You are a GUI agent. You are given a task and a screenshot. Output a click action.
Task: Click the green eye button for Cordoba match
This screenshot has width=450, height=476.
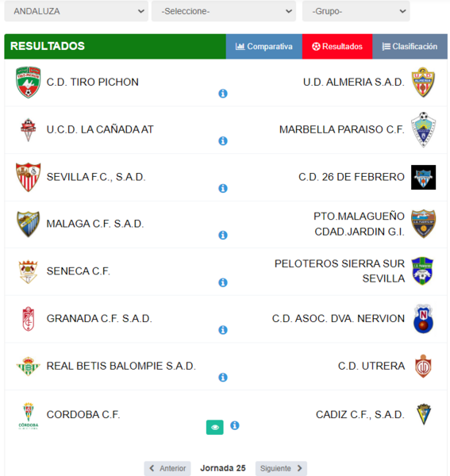(x=214, y=427)
